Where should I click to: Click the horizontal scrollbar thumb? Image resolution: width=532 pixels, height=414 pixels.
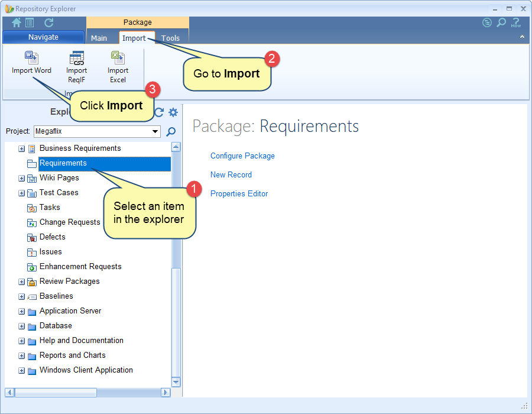point(56,393)
